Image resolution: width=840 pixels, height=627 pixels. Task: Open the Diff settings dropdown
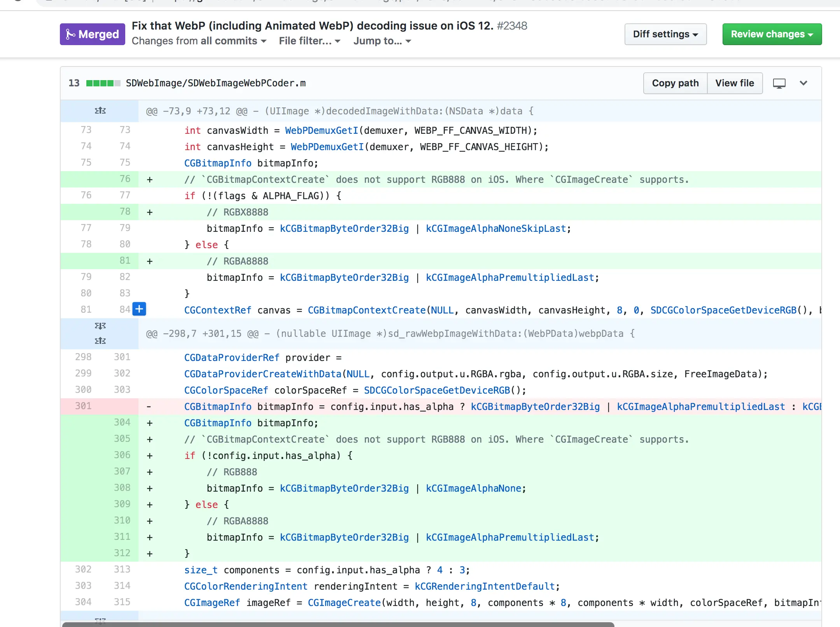(665, 34)
